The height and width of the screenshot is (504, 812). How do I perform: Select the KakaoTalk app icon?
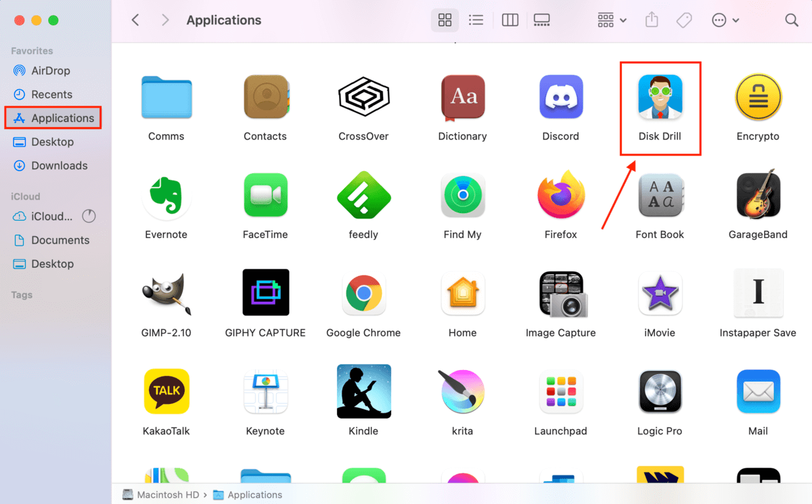pyautogui.click(x=166, y=392)
